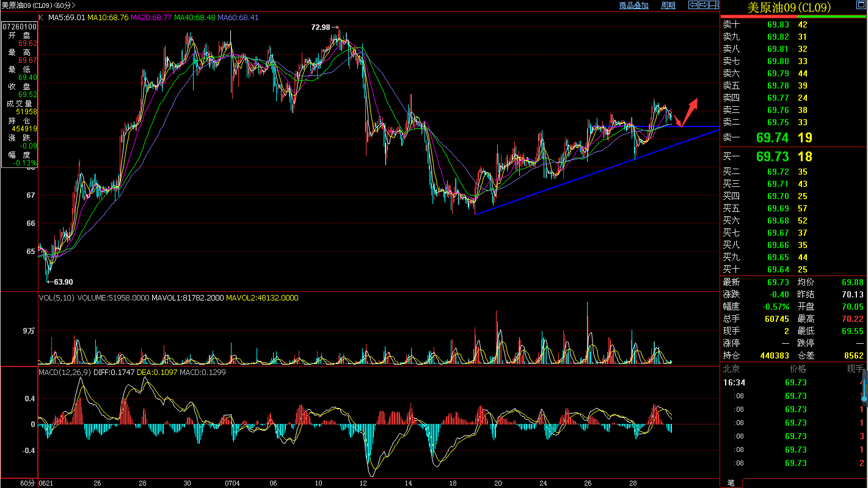Click the 60分 period label at bottom-left
Viewport: 868px width, 488px height.
[27, 483]
